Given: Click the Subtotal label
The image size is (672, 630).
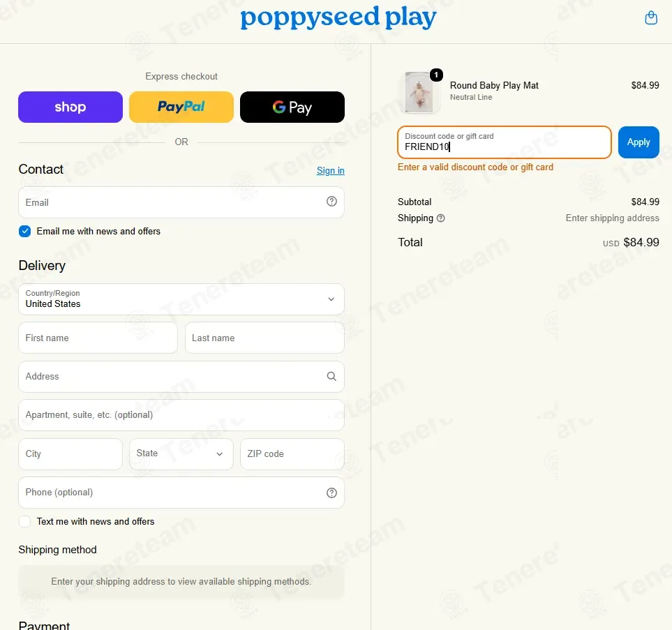Looking at the screenshot, I should (415, 202).
